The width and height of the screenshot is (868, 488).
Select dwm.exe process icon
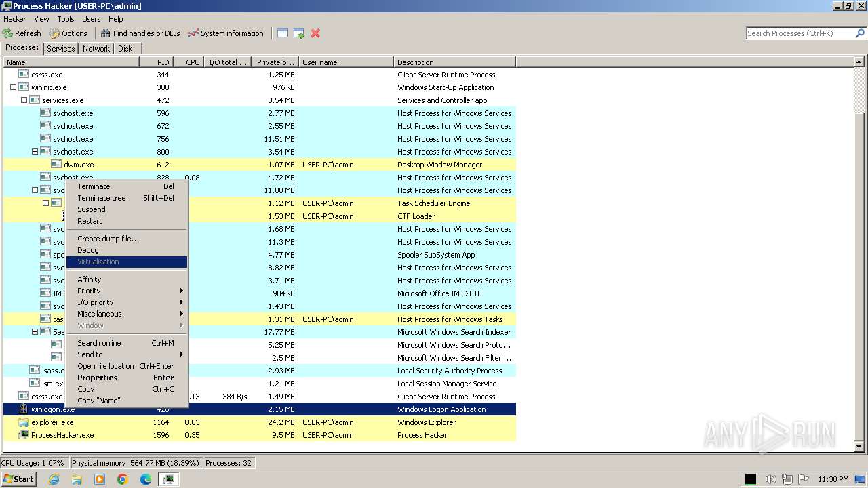56,165
